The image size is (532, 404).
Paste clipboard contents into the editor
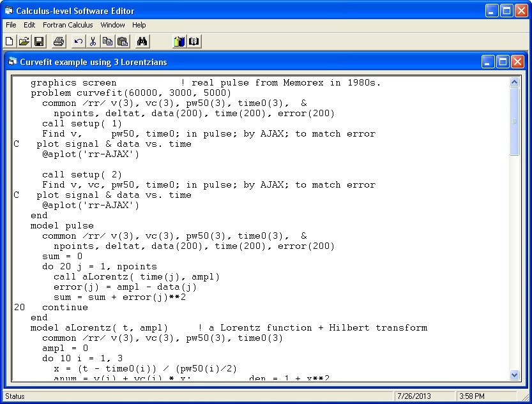(x=122, y=41)
